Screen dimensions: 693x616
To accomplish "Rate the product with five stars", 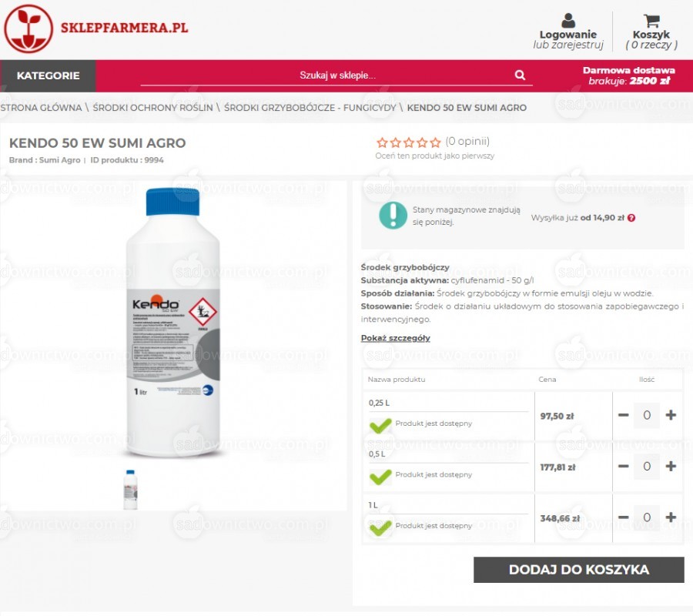I will click(x=436, y=142).
